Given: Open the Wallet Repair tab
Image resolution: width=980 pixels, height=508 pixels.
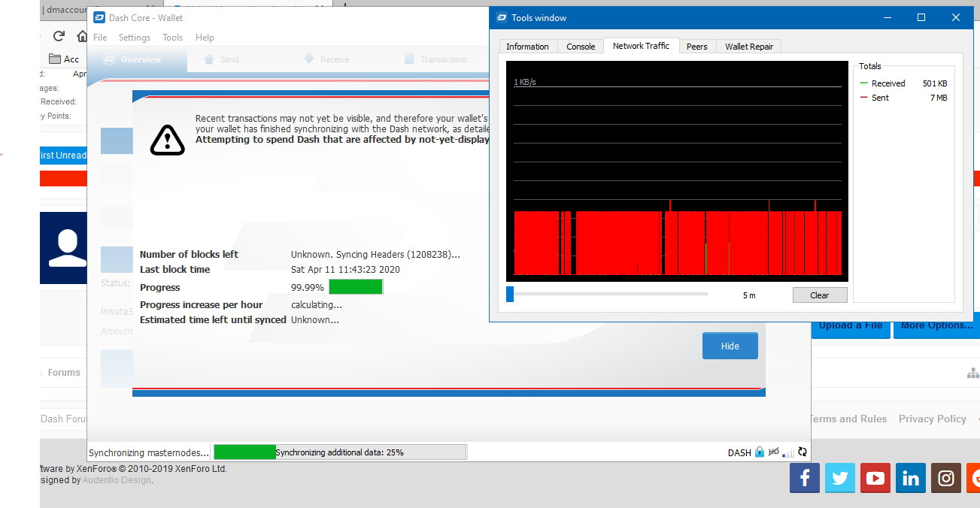Looking at the screenshot, I should pos(749,47).
